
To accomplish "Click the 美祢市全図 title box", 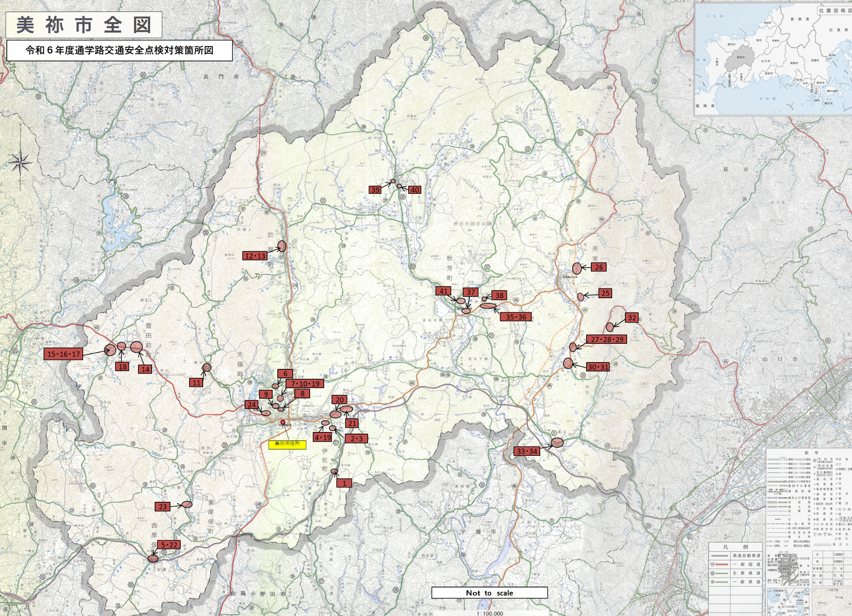I will 84,25.
